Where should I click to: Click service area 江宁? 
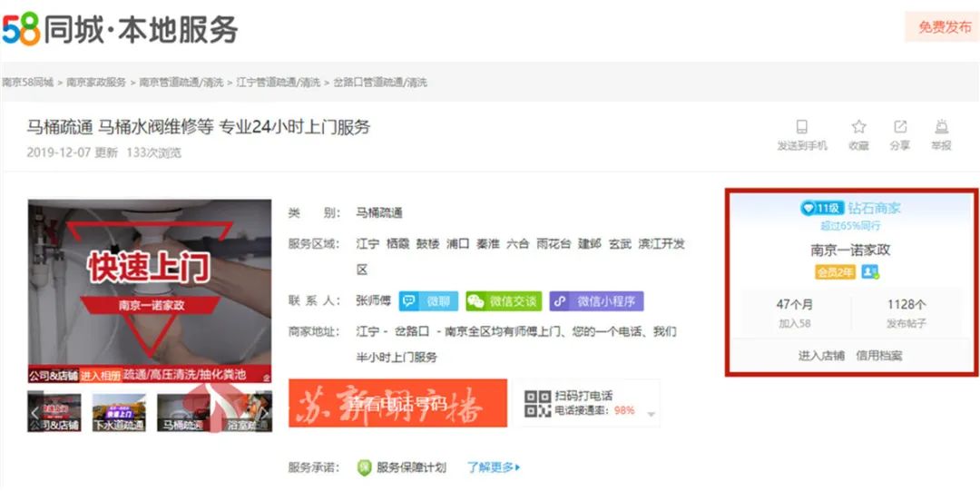click(x=367, y=244)
